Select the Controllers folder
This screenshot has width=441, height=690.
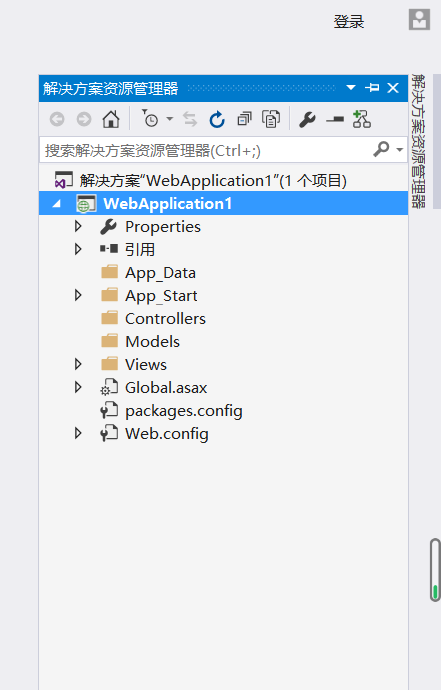[165, 318]
